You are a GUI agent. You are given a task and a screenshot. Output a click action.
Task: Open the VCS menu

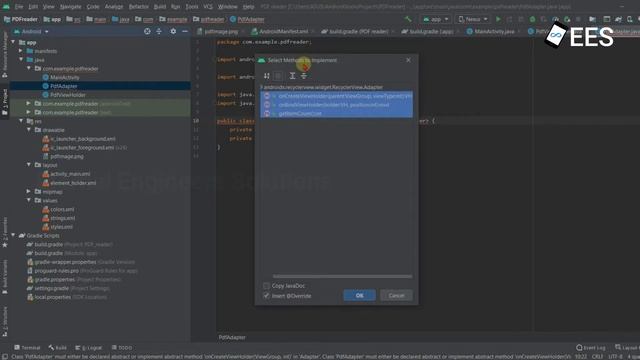pyautogui.click(x=208, y=7)
